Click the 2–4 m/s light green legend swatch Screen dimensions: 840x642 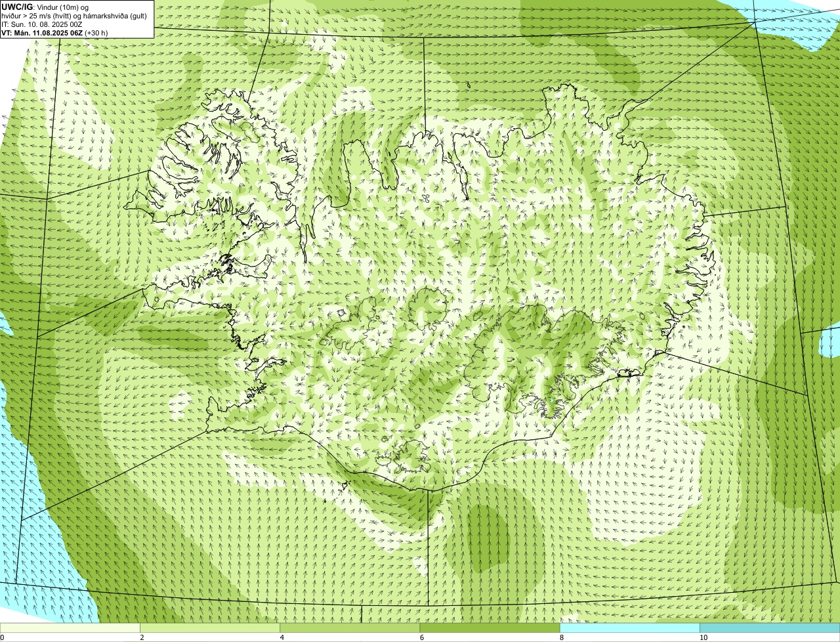click(x=210, y=628)
